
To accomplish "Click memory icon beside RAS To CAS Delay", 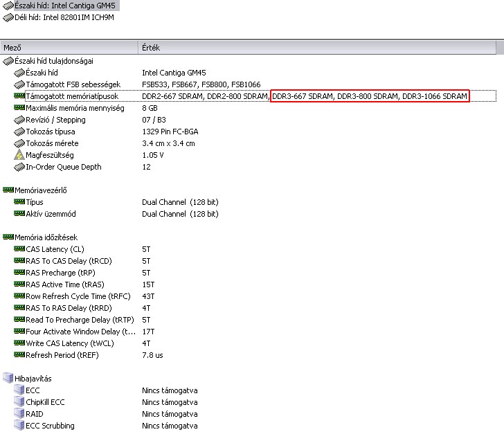I will click(x=19, y=260).
